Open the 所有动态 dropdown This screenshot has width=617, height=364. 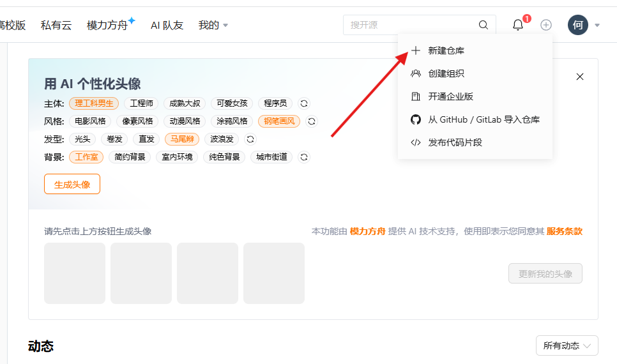tap(567, 345)
